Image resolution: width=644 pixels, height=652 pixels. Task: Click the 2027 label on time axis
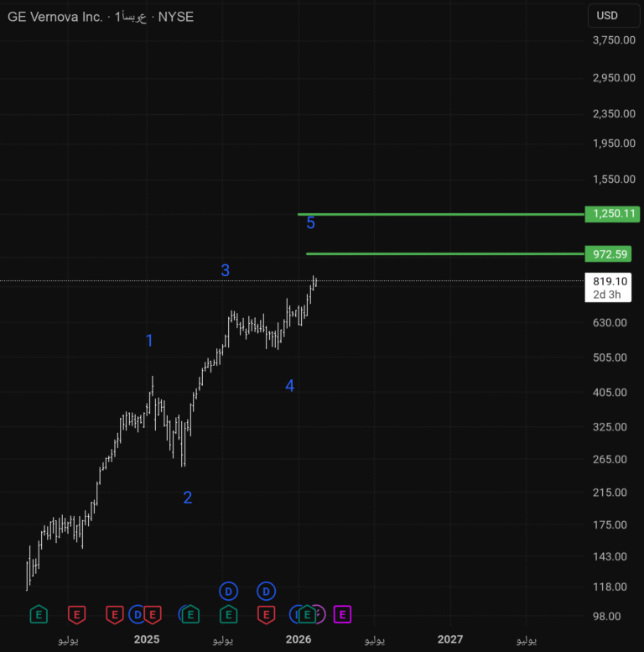pos(450,639)
